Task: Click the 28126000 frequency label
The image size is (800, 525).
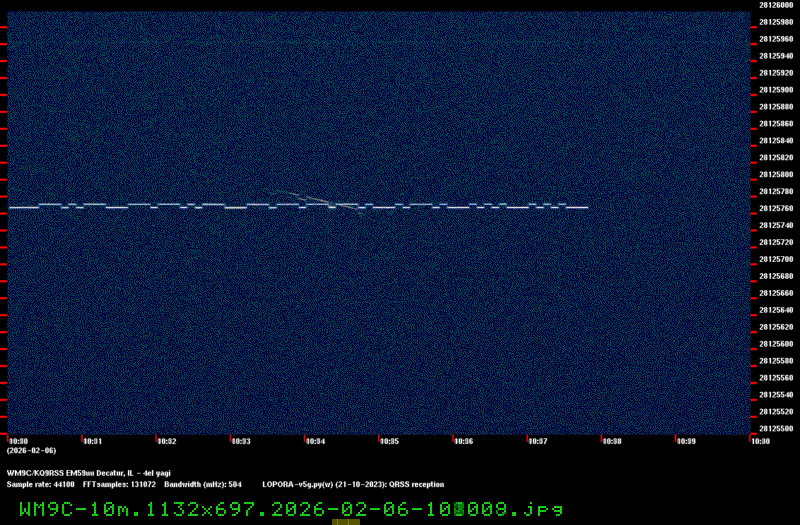Action: point(776,5)
